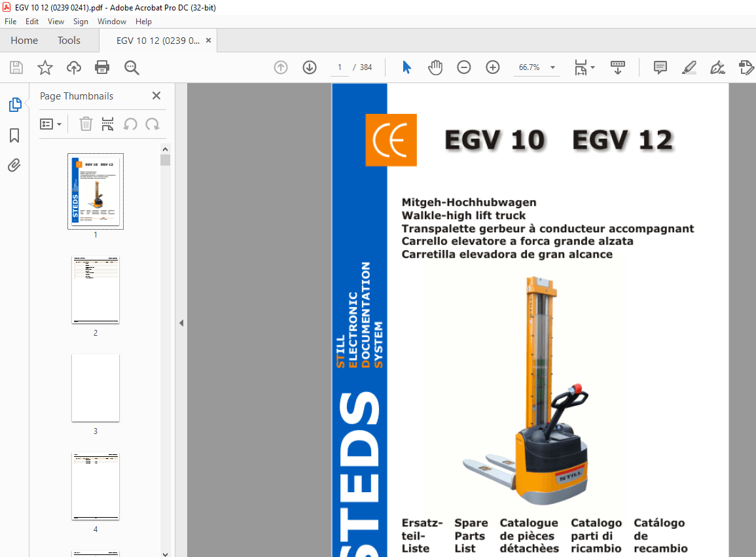The width and height of the screenshot is (756, 557).
Task: Click the zoom in plus button
Action: click(x=492, y=67)
